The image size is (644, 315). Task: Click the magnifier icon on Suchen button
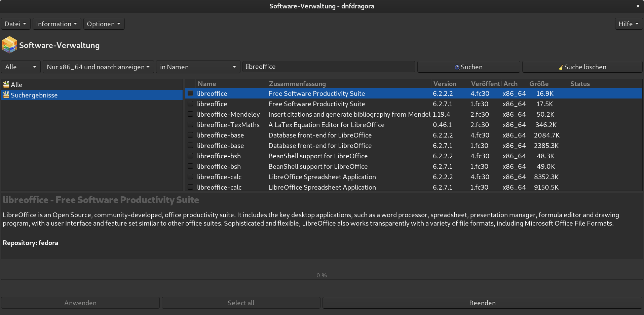457,67
